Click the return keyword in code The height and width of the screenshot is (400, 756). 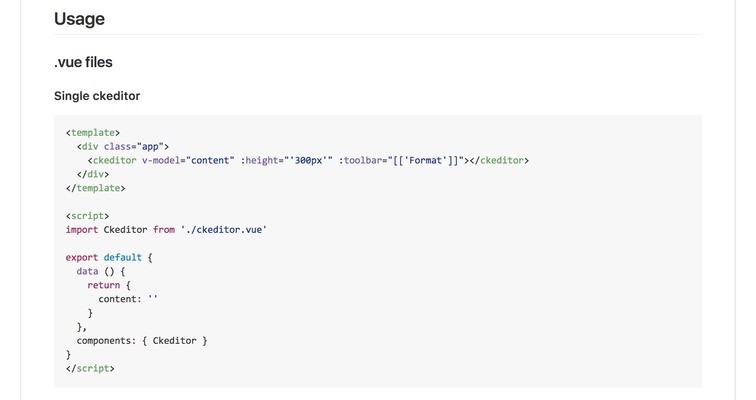[x=103, y=285]
